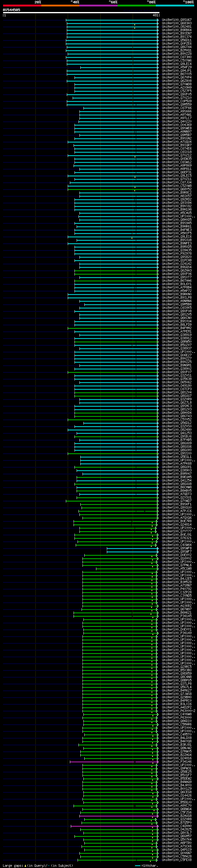Open hit UniRef100_Q94JP1

(177, 71)
